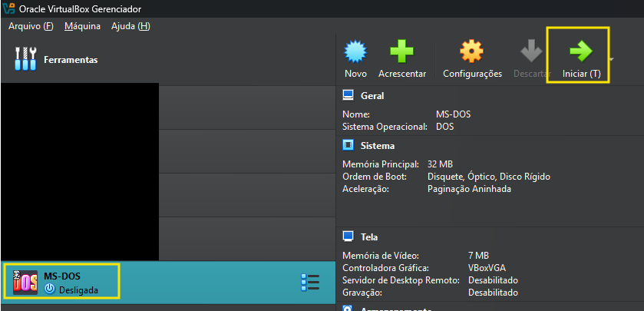Open the Ajuda (H) menu
Image resolution: width=644 pixels, height=311 pixels.
(x=130, y=26)
